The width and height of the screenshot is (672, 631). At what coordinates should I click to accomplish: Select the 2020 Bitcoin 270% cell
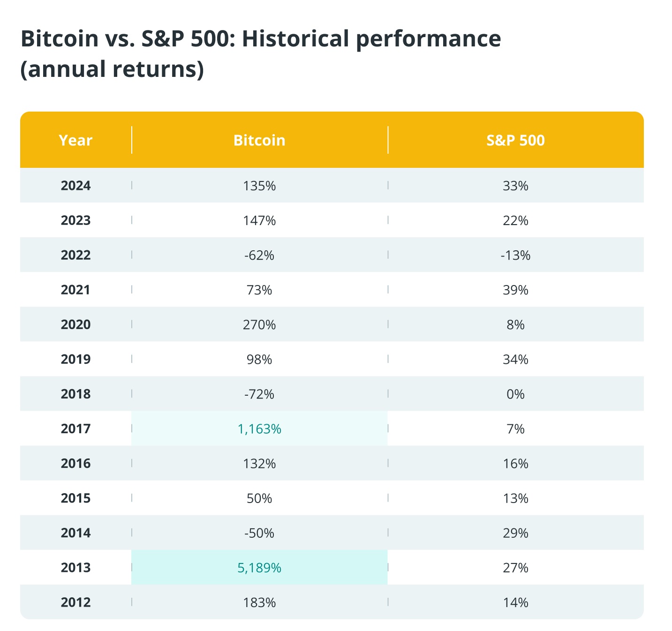(259, 325)
